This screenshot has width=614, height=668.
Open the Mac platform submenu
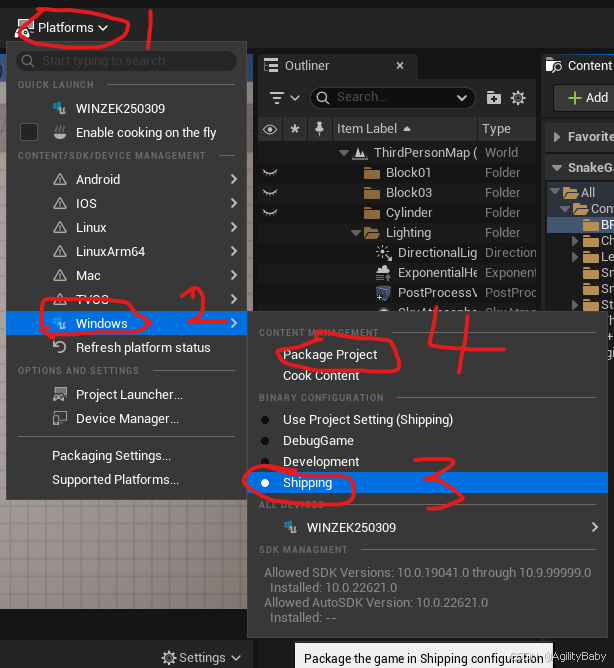127,276
